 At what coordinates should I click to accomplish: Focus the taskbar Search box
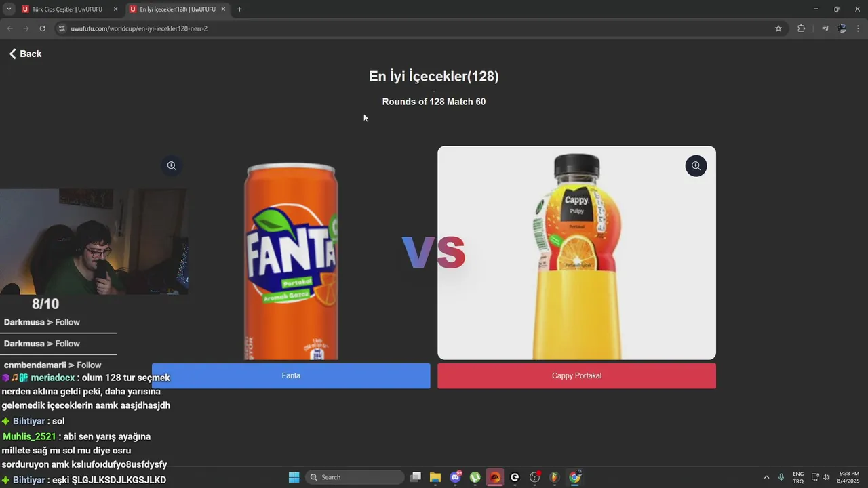[x=355, y=477]
